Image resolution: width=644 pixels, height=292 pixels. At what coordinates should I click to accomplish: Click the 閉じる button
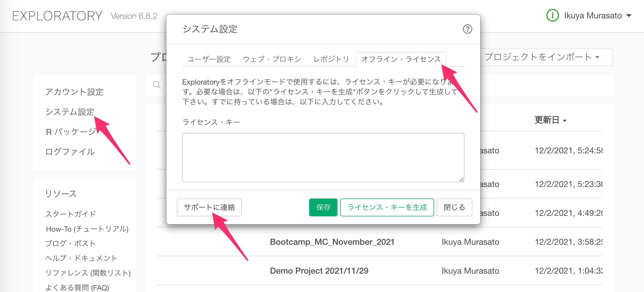pyautogui.click(x=454, y=207)
